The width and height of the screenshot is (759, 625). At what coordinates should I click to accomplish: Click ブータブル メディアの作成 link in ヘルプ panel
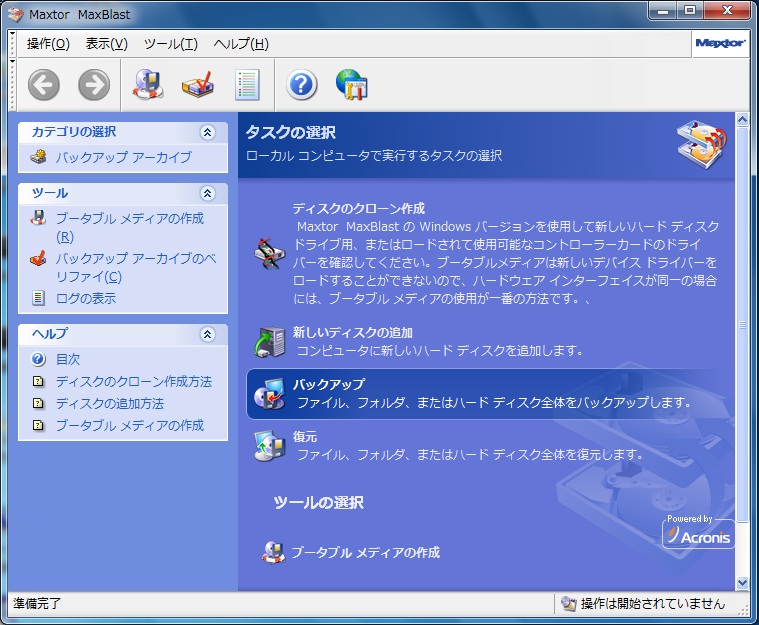(129, 425)
